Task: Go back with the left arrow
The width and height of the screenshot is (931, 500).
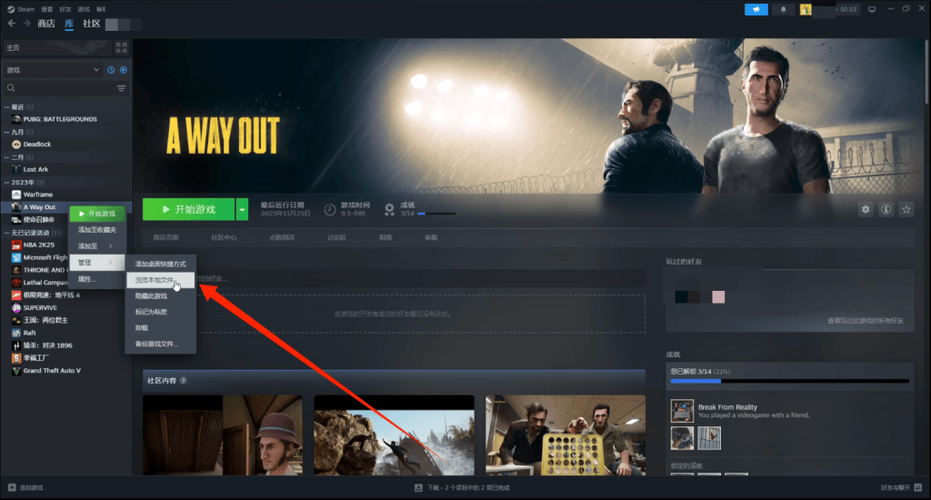Action: (11, 23)
